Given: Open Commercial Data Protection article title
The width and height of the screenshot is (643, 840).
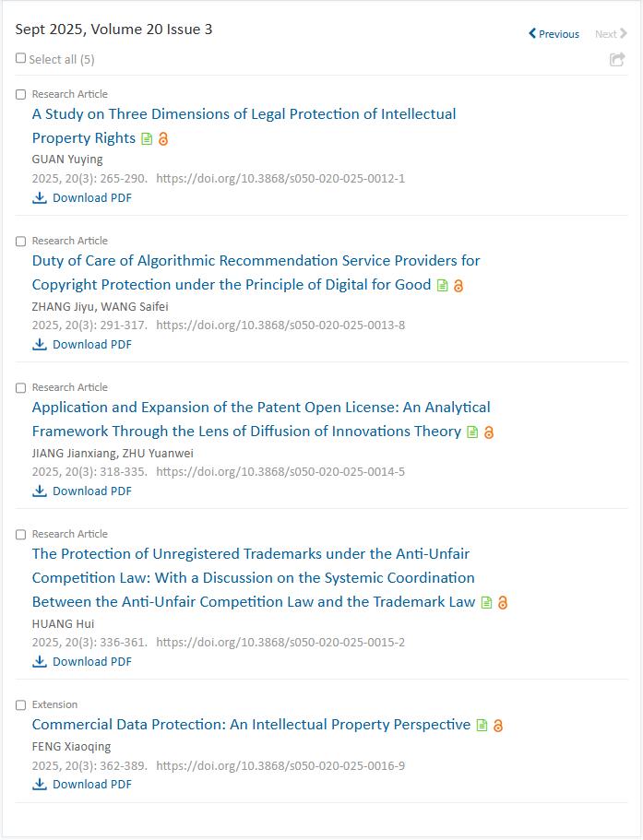Looking at the screenshot, I should (251, 725).
